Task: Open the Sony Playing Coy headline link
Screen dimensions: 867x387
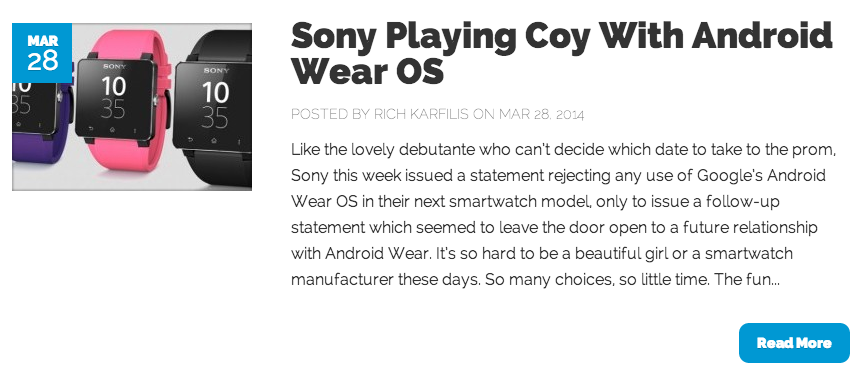Action: click(x=561, y=54)
